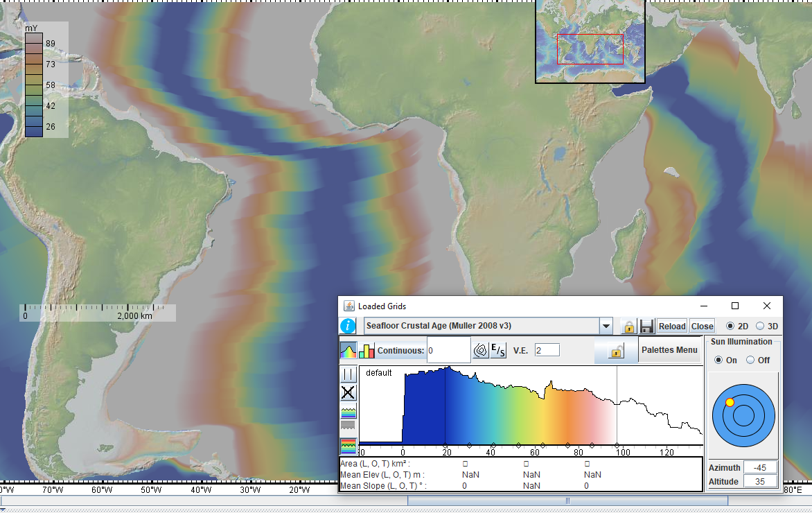
Task: Click the E/S toggle icon
Action: [498, 351]
